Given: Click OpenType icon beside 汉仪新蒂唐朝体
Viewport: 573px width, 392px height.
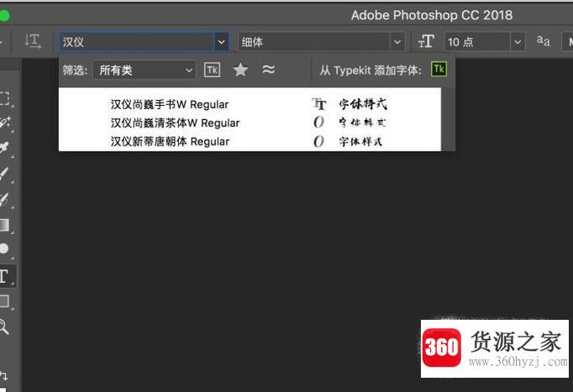Looking at the screenshot, I should [x=318, y=141].
